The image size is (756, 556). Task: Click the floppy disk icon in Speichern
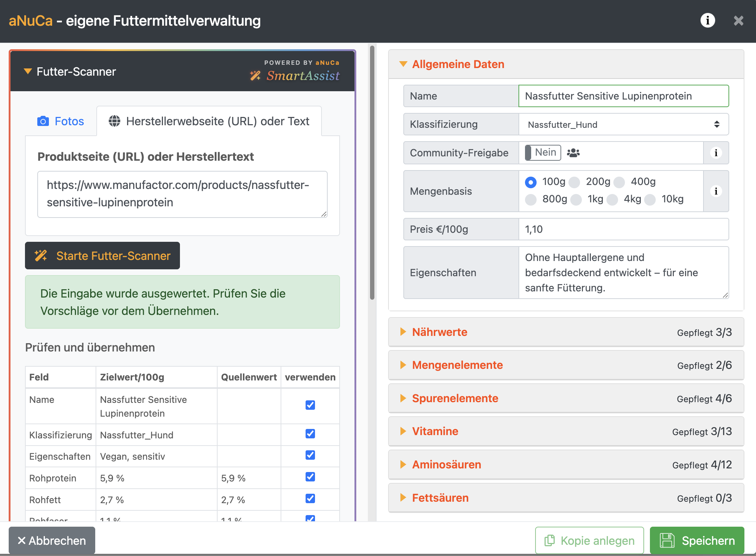click(x=667, y=540)
